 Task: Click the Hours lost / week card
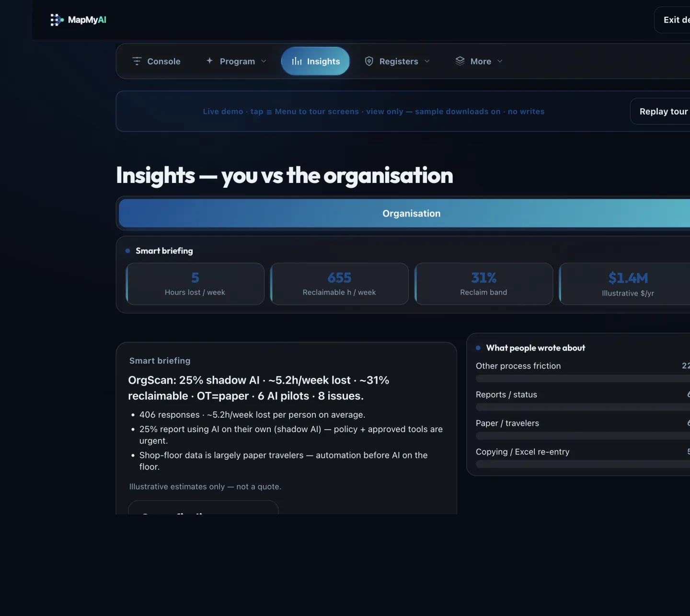coord(195,284)
